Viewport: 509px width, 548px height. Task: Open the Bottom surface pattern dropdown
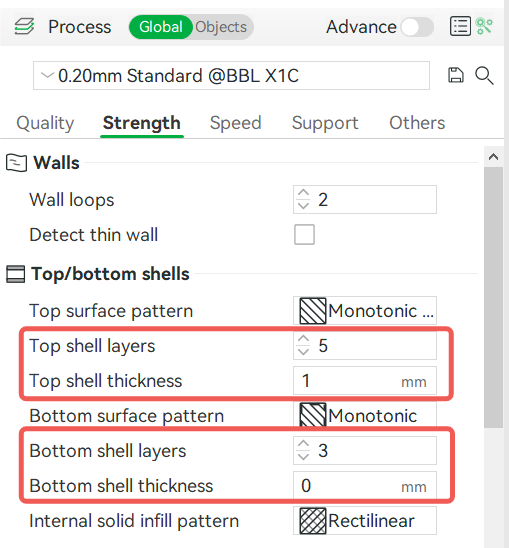coord(365,416)
